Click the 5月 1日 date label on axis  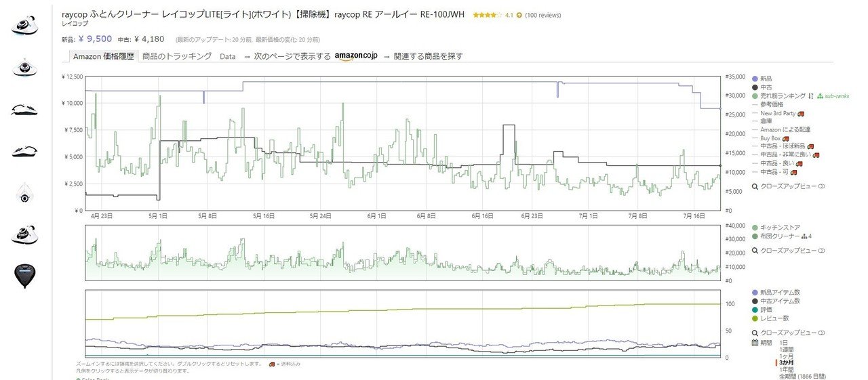pos(158,215)
